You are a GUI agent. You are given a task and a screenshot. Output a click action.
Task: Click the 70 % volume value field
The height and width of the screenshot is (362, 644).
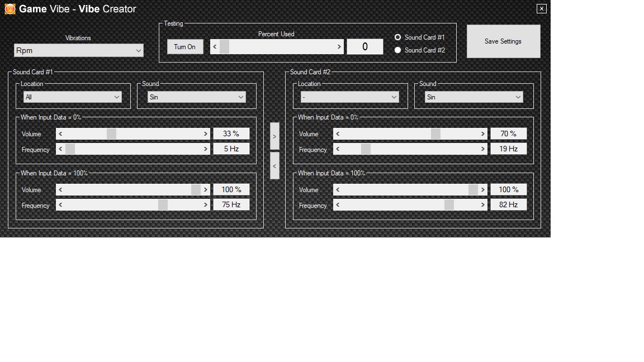(509, 134)
